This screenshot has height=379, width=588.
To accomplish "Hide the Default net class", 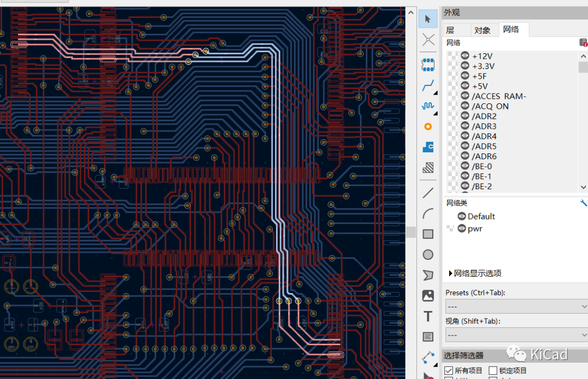I will (x=462, y=216).
